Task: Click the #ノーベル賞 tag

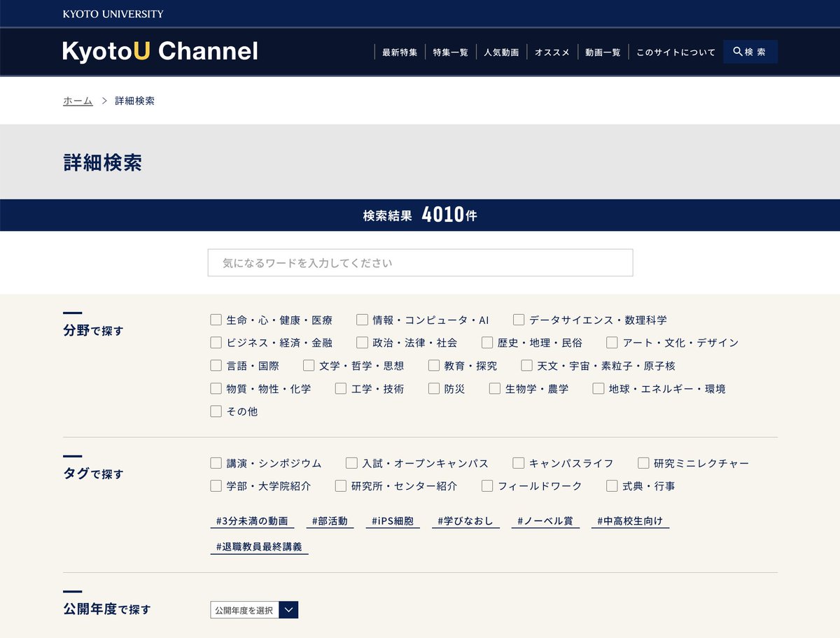Action: [545, 521]
